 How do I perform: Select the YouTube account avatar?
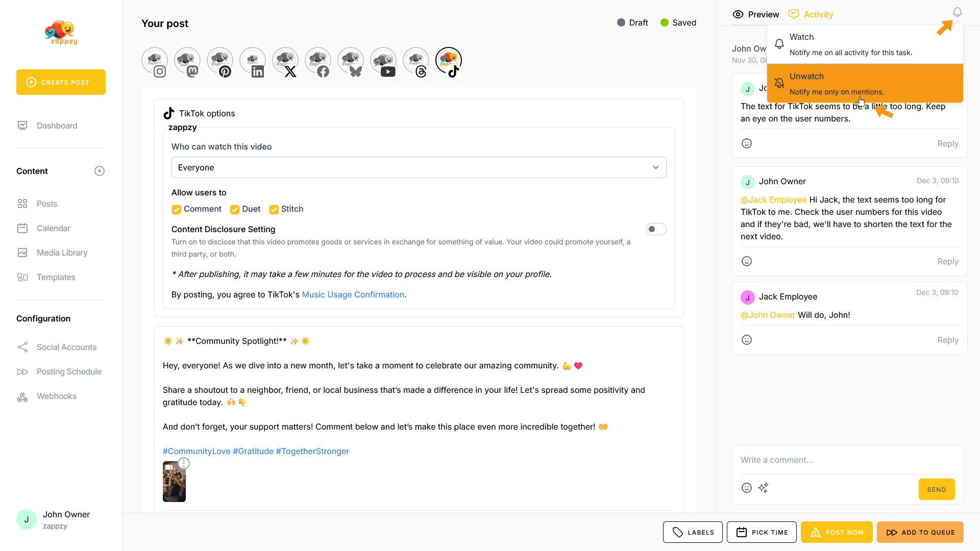pos(383,61)
